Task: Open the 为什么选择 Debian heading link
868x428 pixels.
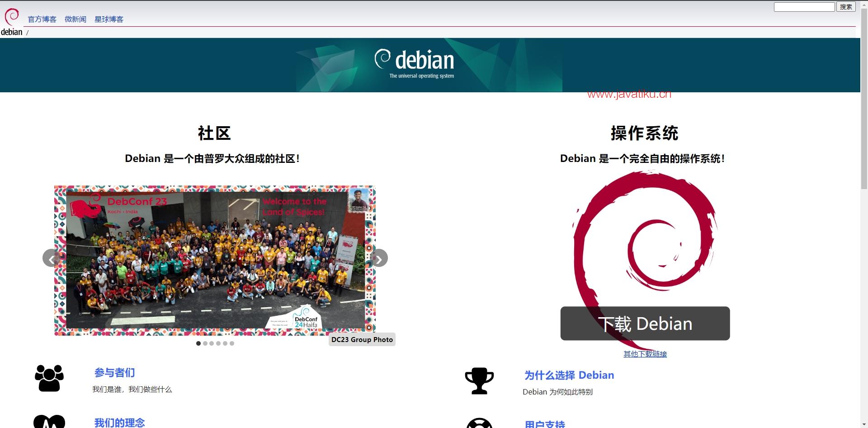Action: click(569, 375)
